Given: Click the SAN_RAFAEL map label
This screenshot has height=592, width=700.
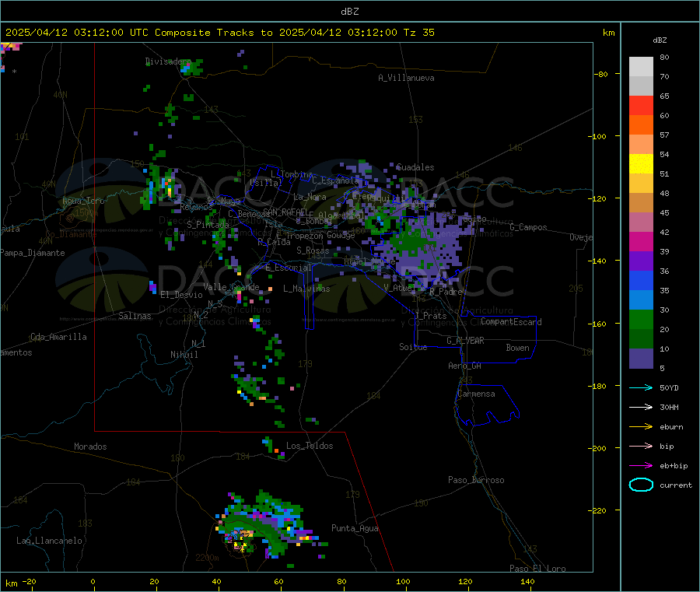Looking at the screenshot, I should click(285, 212).
